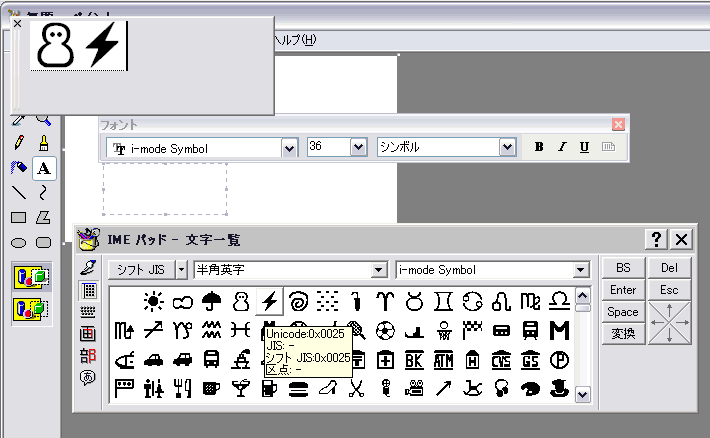Image resolution: width=710 pixels, height=438 pixels.
Task: Choose the Ellipse shape tool
Action: coord(18,241)
